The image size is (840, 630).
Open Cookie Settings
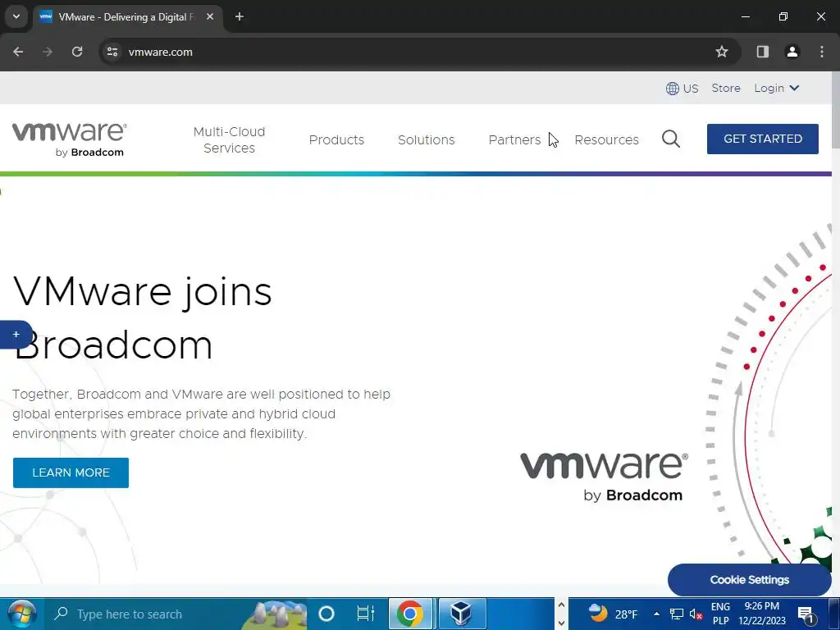[x=750, y=580]
